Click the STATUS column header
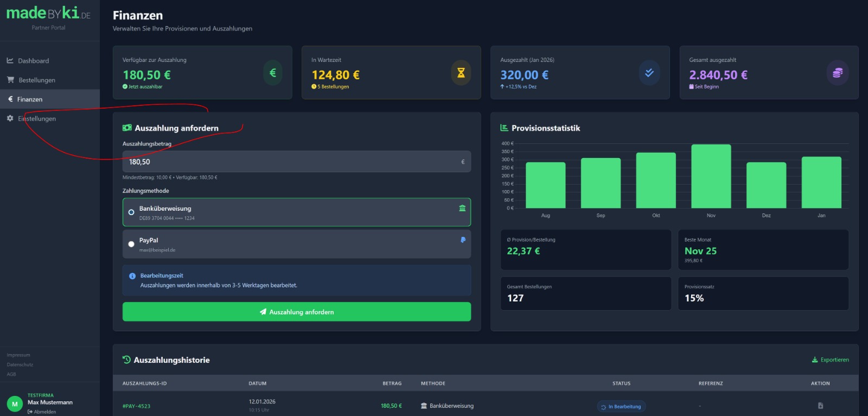Viewport: 868px width, 416px height. pyautogui.click(x=622, y=383)
